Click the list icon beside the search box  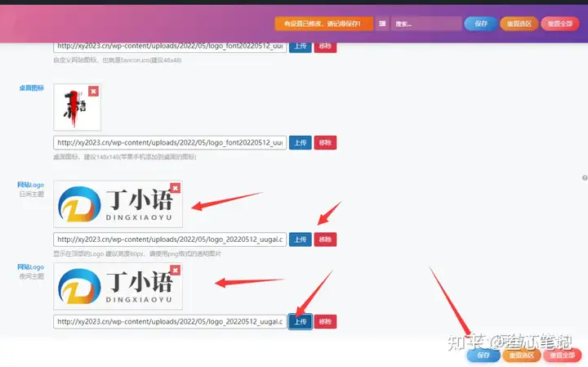(382, 24)
